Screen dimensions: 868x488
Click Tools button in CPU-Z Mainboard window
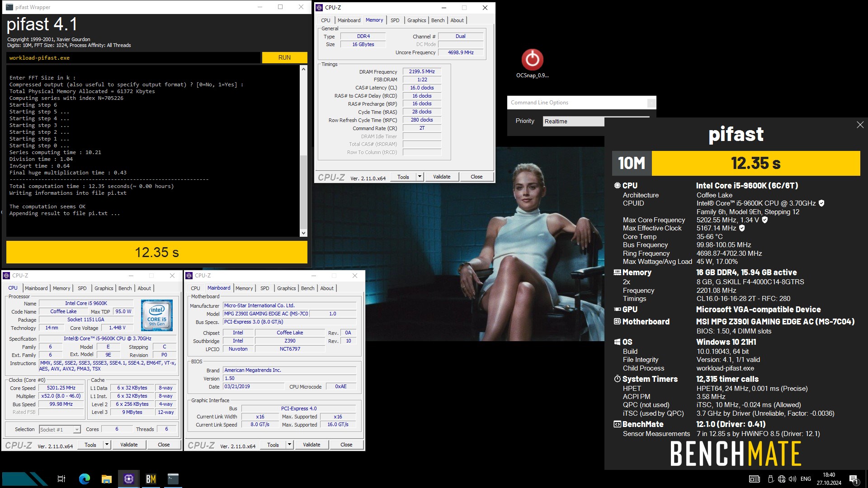click(273, 445)
